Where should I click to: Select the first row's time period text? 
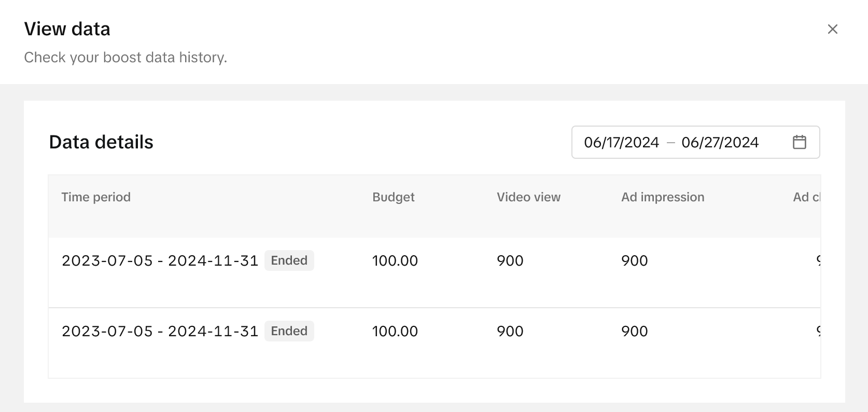pos(160,260)
